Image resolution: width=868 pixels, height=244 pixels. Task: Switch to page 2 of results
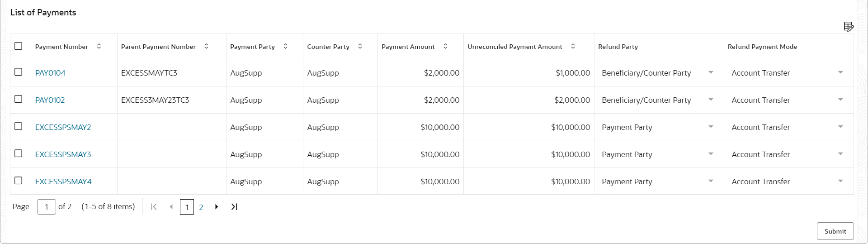point(201,207)
